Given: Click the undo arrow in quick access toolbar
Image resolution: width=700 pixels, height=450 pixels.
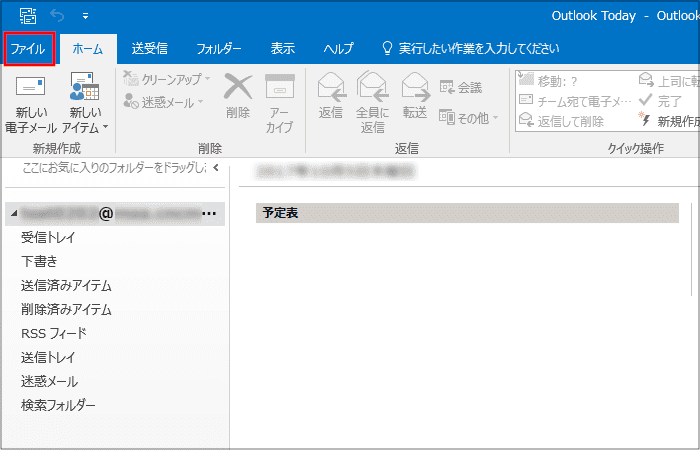Looking at the screenshot, I should (x=57, y=16).
